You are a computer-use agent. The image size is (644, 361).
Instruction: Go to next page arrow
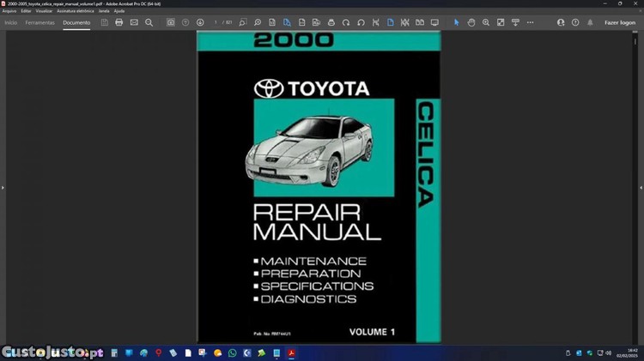(200, 22)
